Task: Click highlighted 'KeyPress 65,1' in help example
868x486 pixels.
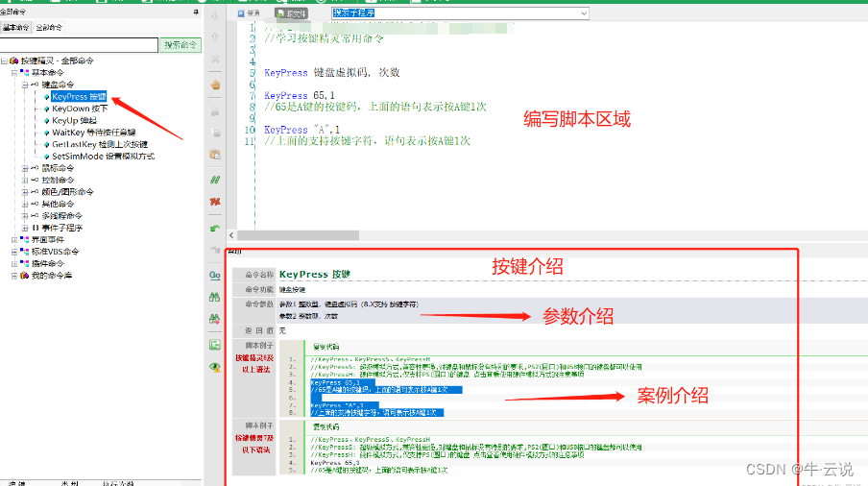Action: point(335,382)
